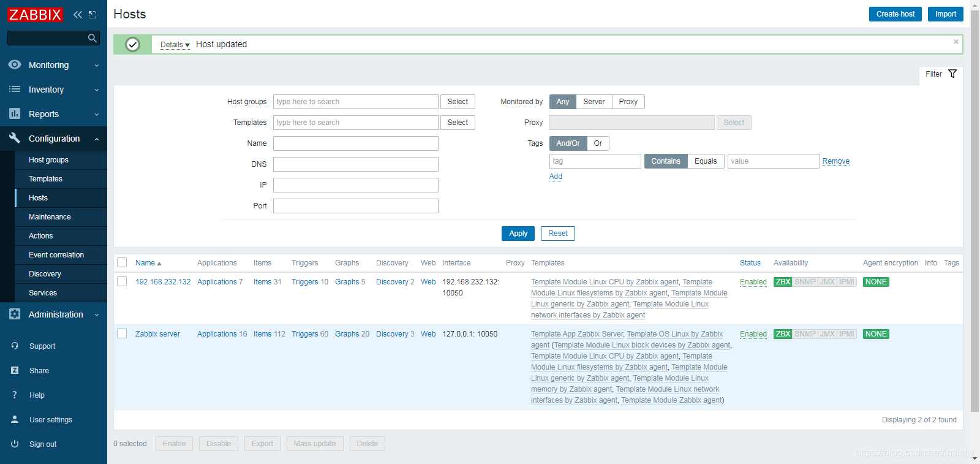Click JMX badge for Zabbix server
Image resolution: width=980 pixels, height=464 pixels.
(x=827, y=334)
